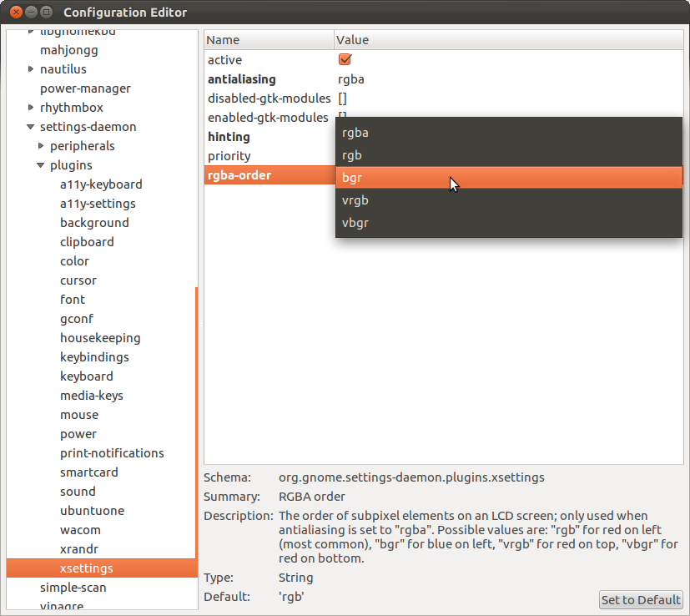Expand the nautilus tree node
Screen dimensions: 690x616
pyautogui.click(x=31, y=69)
